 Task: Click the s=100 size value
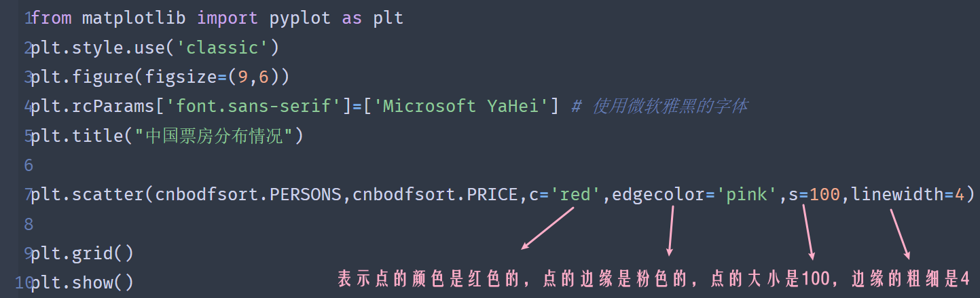(x=814, y=195)
